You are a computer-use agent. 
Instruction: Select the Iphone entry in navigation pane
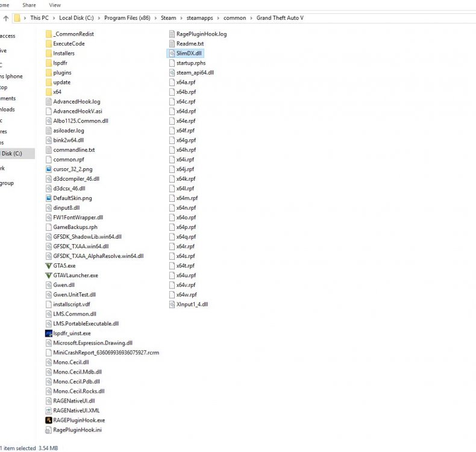(11, 76)
